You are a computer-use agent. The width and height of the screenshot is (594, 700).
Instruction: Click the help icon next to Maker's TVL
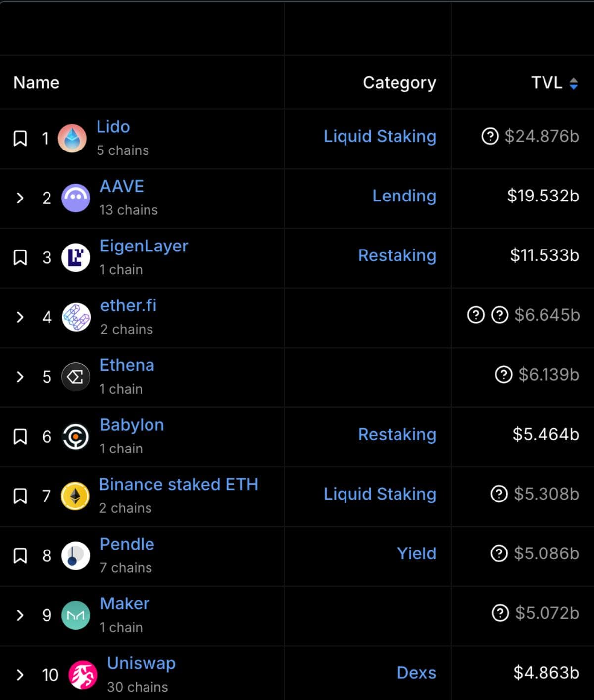[x=500, y=613]
